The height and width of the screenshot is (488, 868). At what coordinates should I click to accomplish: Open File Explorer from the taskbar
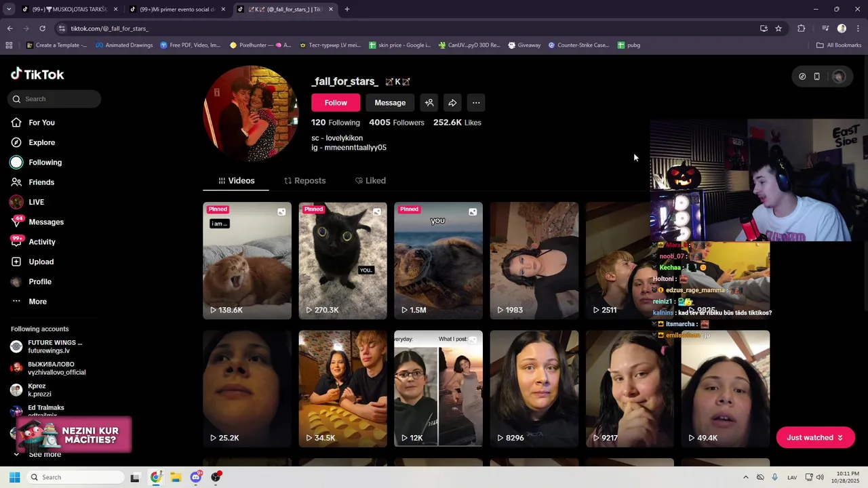[176, 477]
